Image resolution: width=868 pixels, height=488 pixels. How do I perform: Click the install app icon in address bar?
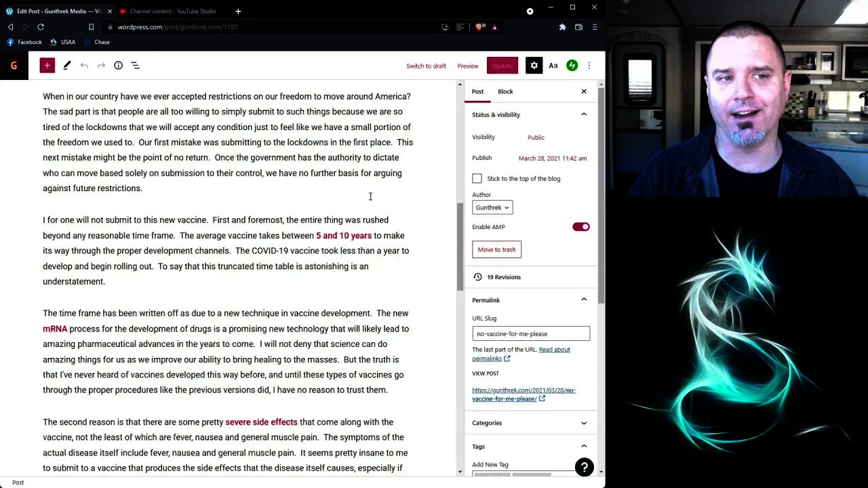[x=445, y=27]
